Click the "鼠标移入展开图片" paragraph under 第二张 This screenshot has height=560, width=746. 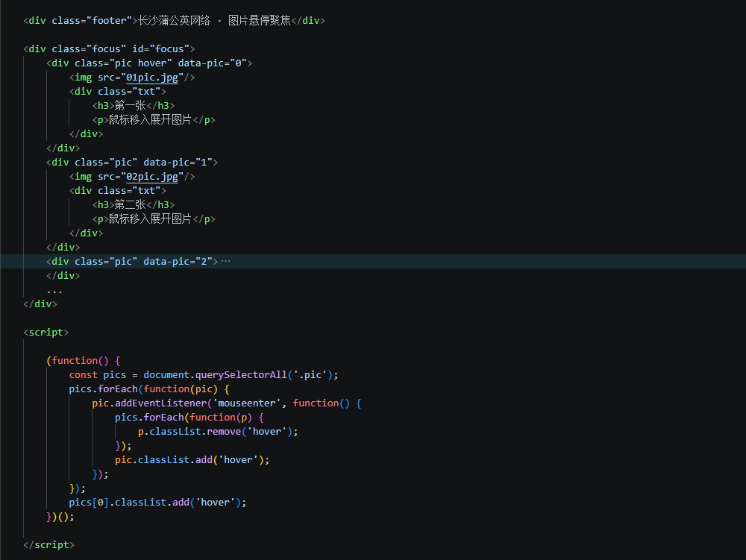point(150,218)
